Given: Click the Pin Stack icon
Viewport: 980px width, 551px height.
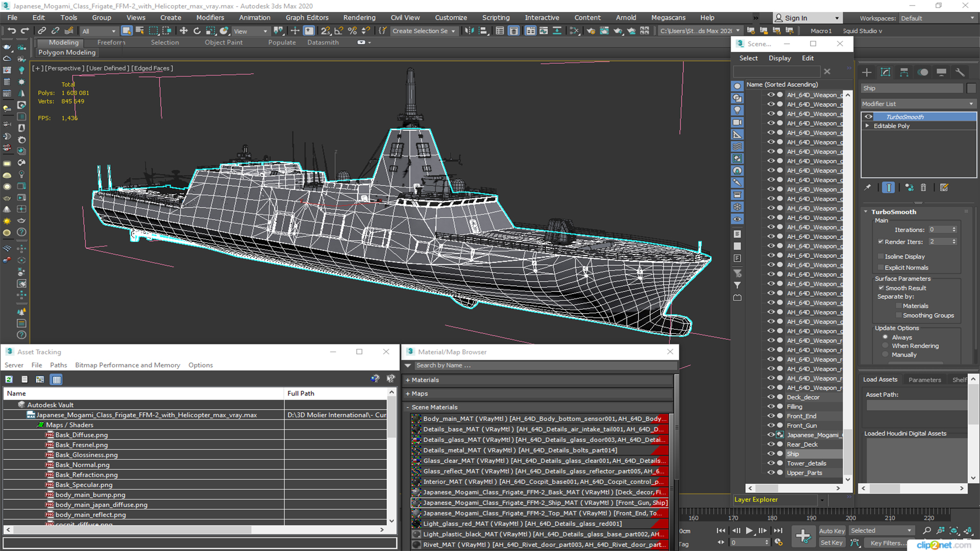Looking at the screenshot, I should click(868, 188).
